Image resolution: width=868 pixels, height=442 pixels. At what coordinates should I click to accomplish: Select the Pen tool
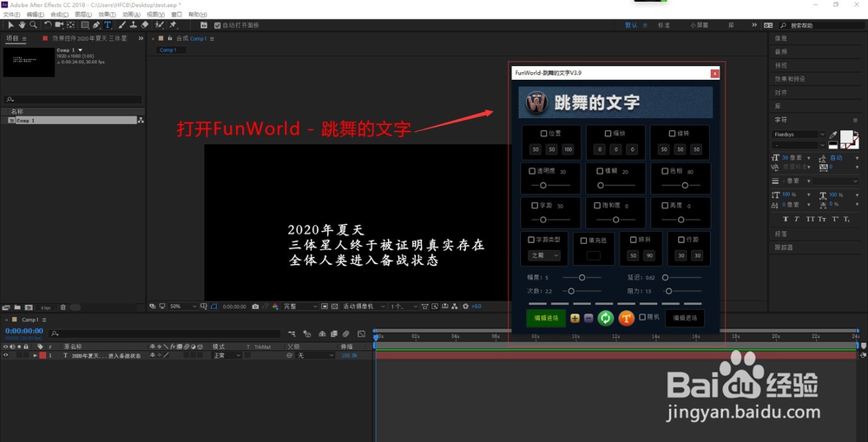tap(96, 25)
